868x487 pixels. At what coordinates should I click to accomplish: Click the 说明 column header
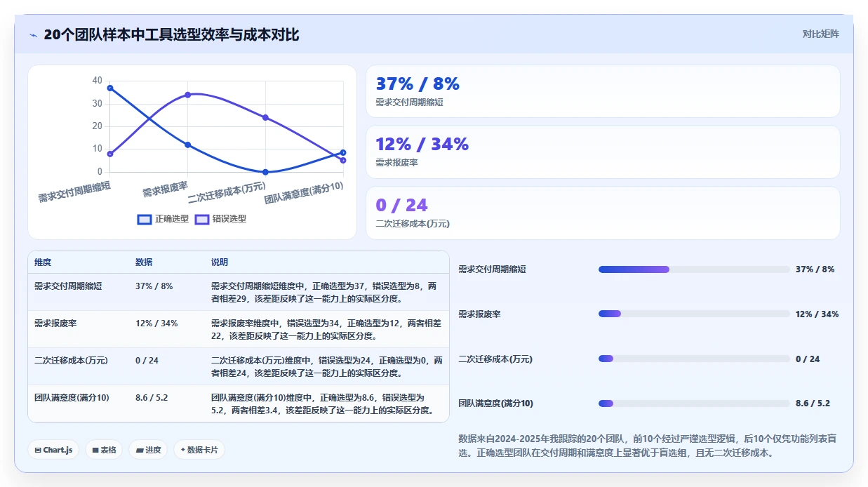pyautogui.click(x=220, y=262)
